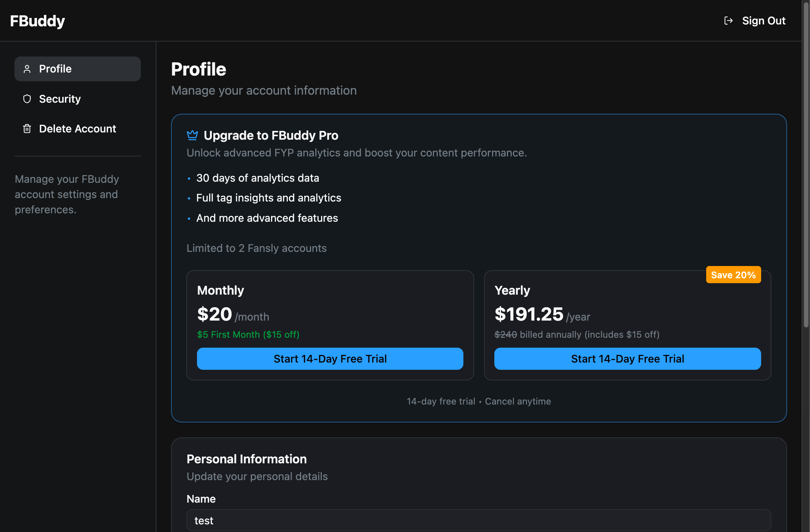Click 'Manage your account information' subtitle
This screenshot has width=810, height=532.
[264, 90]
